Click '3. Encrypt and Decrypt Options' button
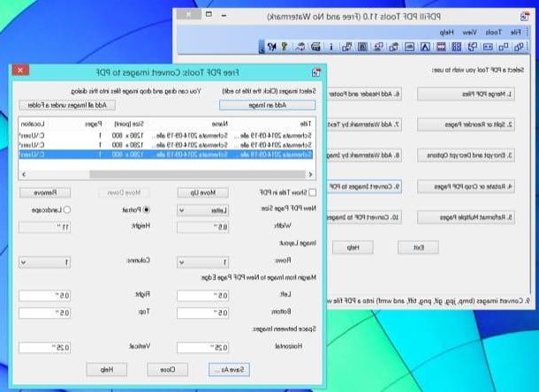 point(467,155)
